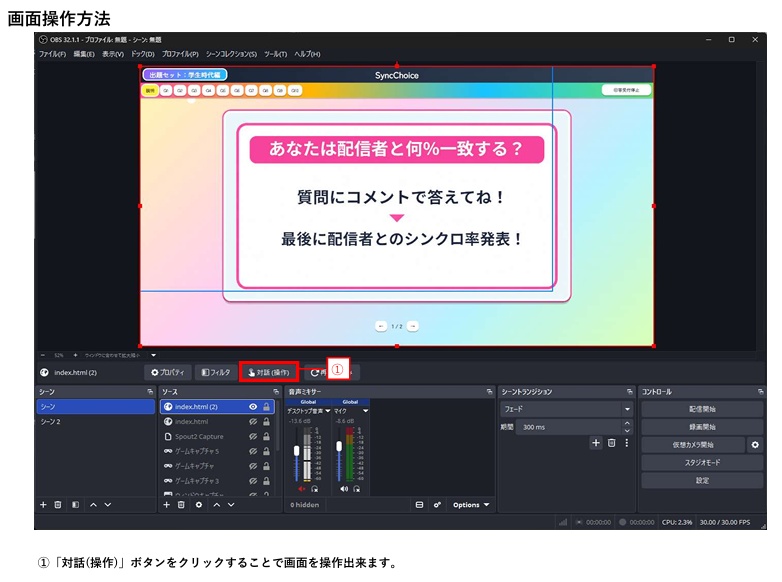Screen dimensions: 782x582
Task: Open advanced audio properties gears icon
Action: [437, 505]
